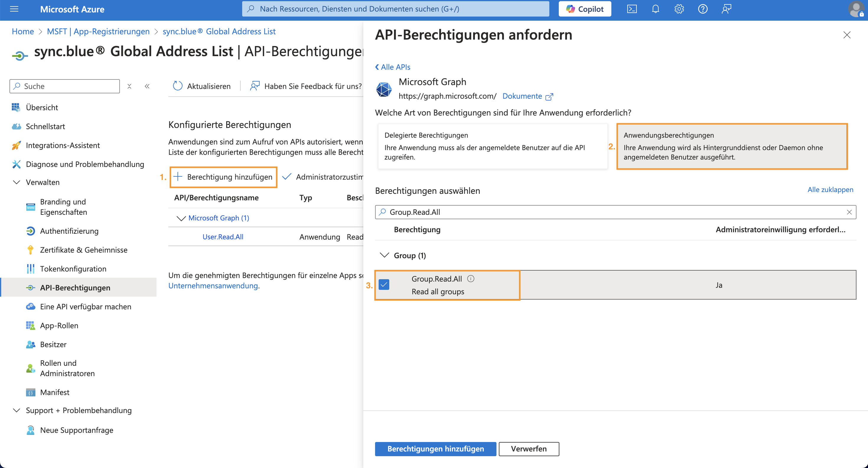
Task: Click the Eine API verfügbar machen cloud icon
Action: pyautogui.click(x=30, y=306)
